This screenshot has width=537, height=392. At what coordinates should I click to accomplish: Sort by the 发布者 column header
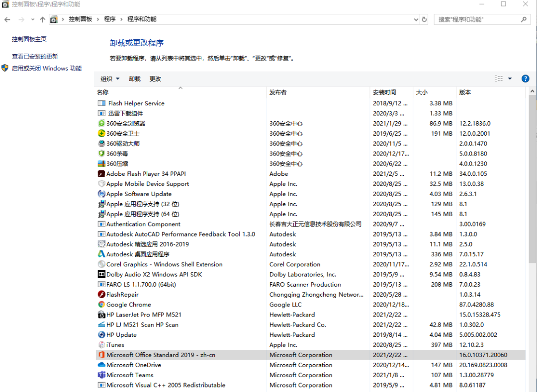pos(318,92)
